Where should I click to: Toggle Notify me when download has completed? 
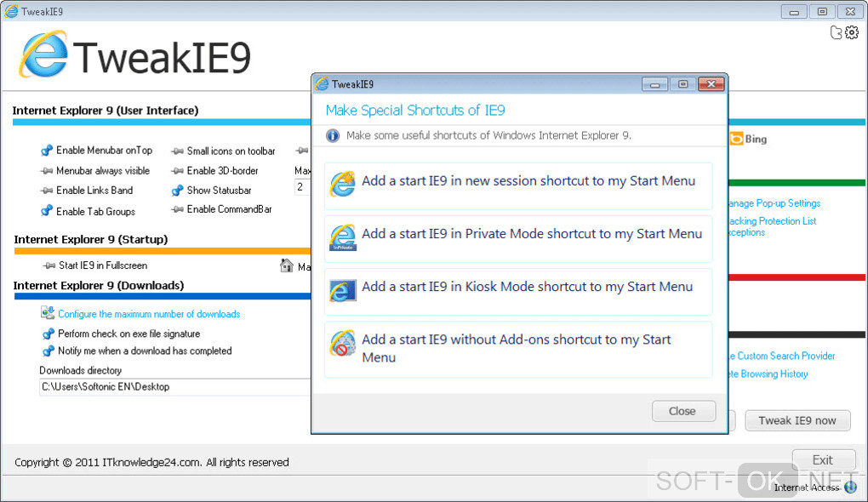[x=48, y=351]
